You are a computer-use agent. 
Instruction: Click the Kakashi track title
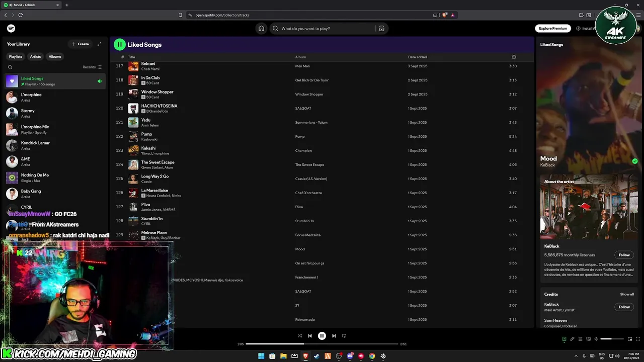(148, 148)
